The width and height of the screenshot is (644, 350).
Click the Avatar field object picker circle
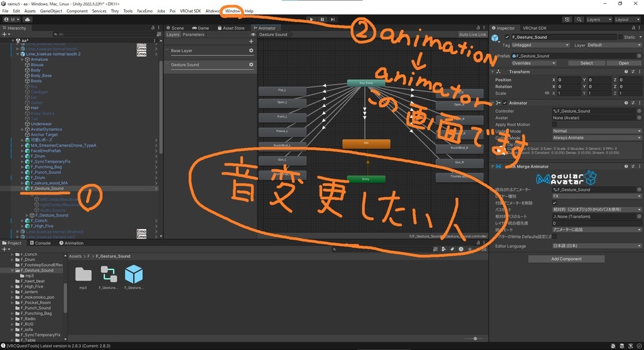639,118
